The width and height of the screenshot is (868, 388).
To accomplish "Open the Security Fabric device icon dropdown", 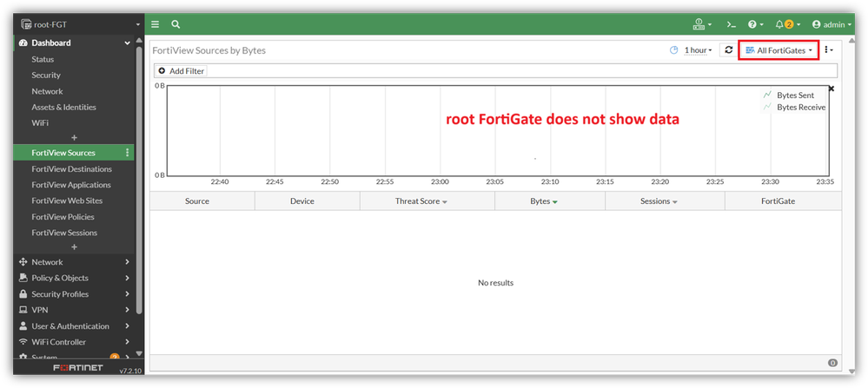I will point(702,24).
